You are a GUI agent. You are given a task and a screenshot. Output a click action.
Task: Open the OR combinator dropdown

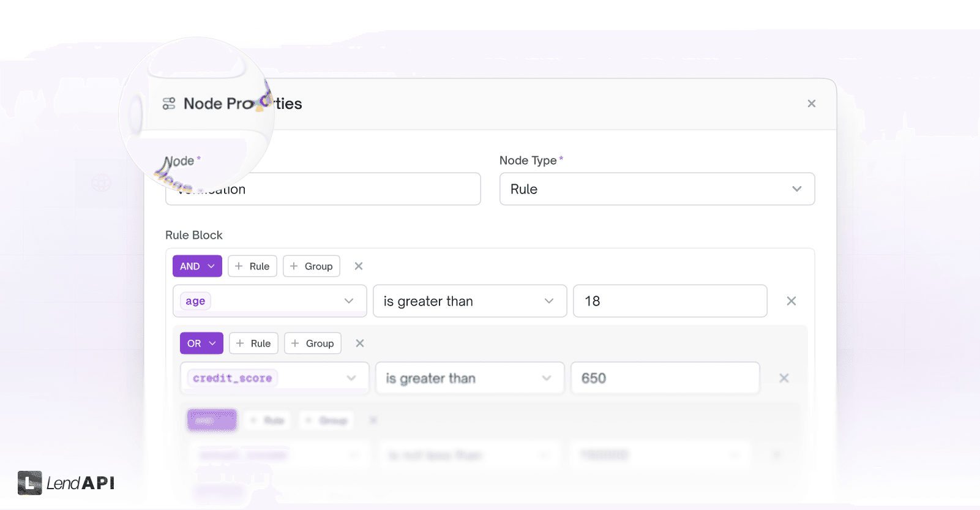201,343
